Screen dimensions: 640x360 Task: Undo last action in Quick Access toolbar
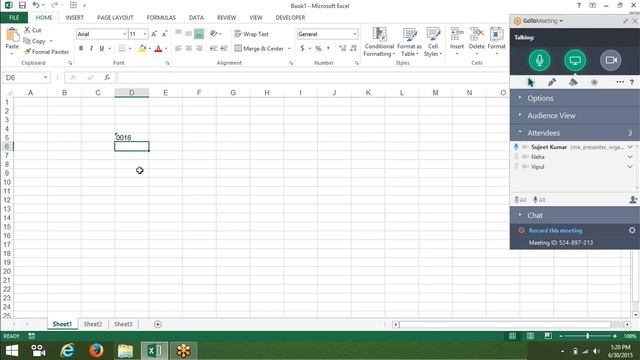tap(36, 5)
